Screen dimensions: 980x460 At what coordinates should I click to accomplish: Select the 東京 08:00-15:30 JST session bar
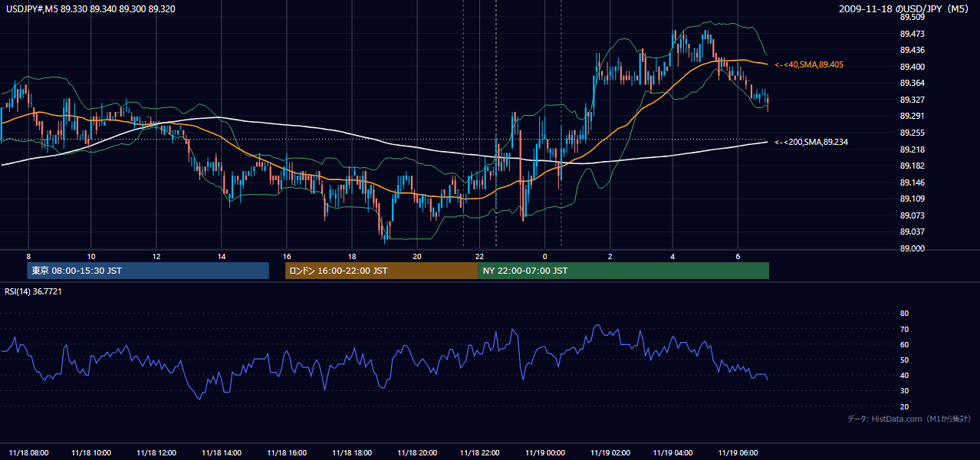click(148, 271)
